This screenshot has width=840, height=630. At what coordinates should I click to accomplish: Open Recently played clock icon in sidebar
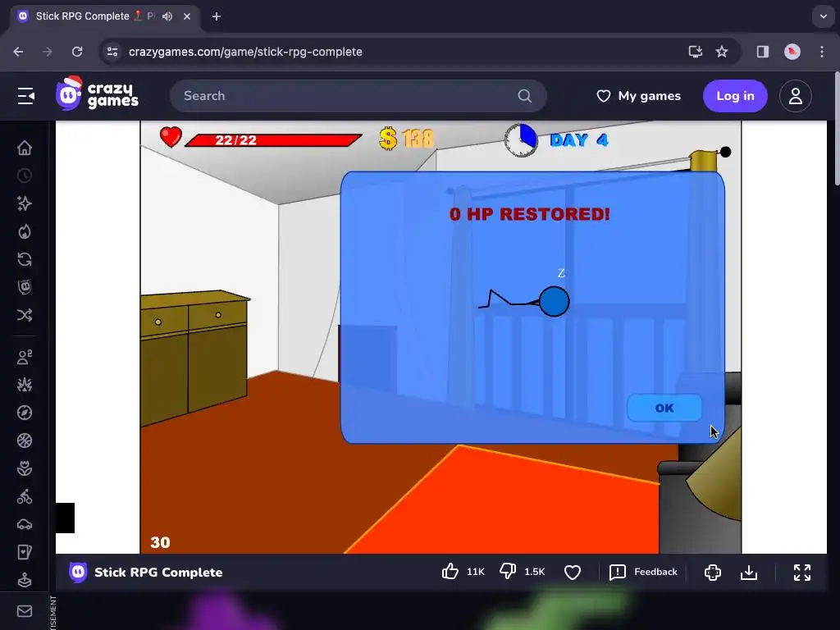25,176
